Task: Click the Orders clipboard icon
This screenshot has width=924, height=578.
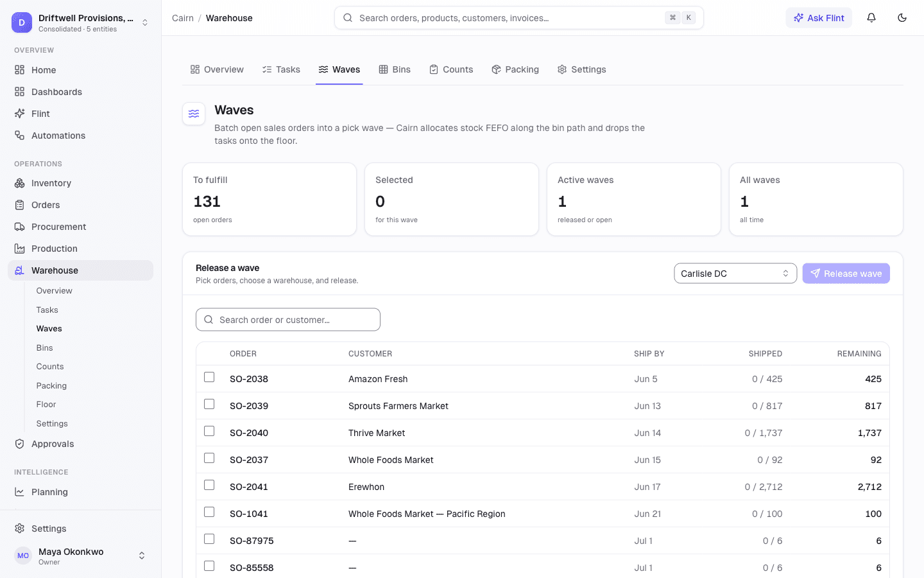Action: tap(20, 205)
